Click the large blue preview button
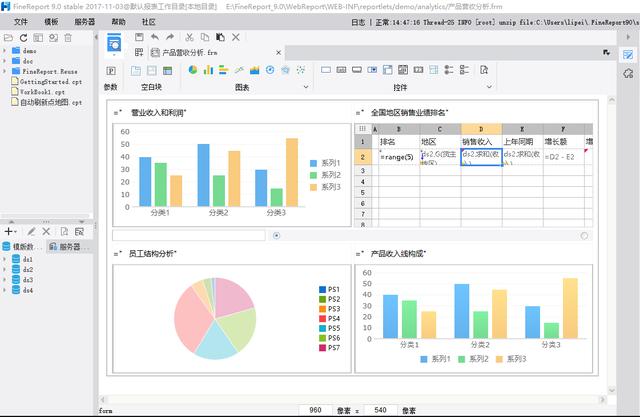Image resolution: width=640 pixels, height=417 pixels. (114, 43)
